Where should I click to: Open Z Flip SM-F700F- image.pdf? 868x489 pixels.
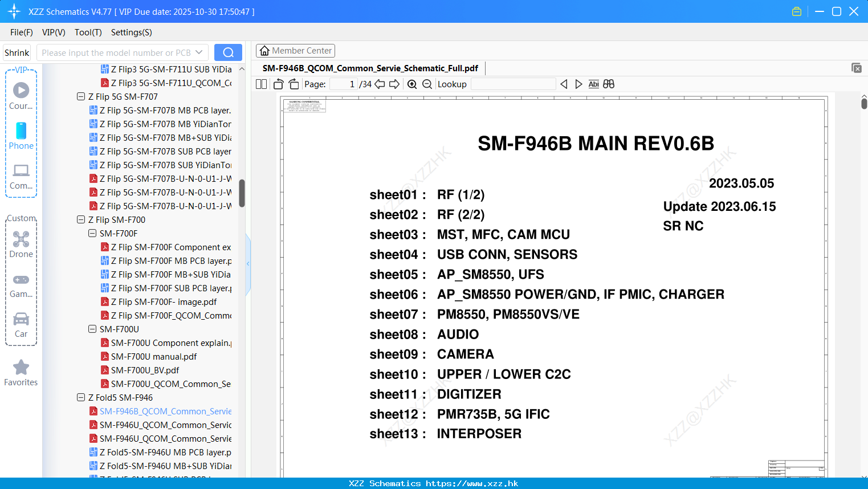pos(159,302)
